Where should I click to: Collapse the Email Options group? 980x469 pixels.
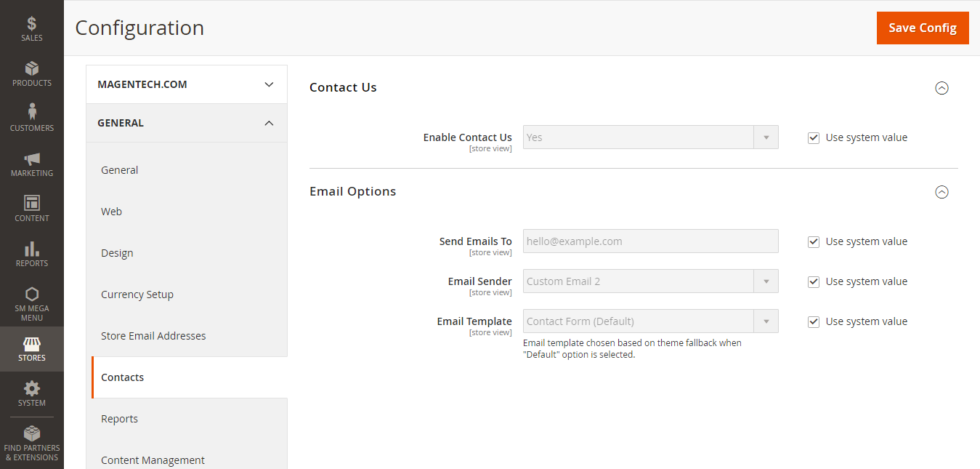coord(941,192)
